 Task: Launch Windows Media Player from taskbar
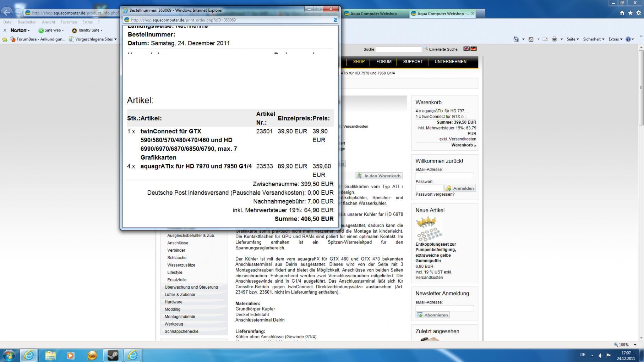(x=71, y=355)
